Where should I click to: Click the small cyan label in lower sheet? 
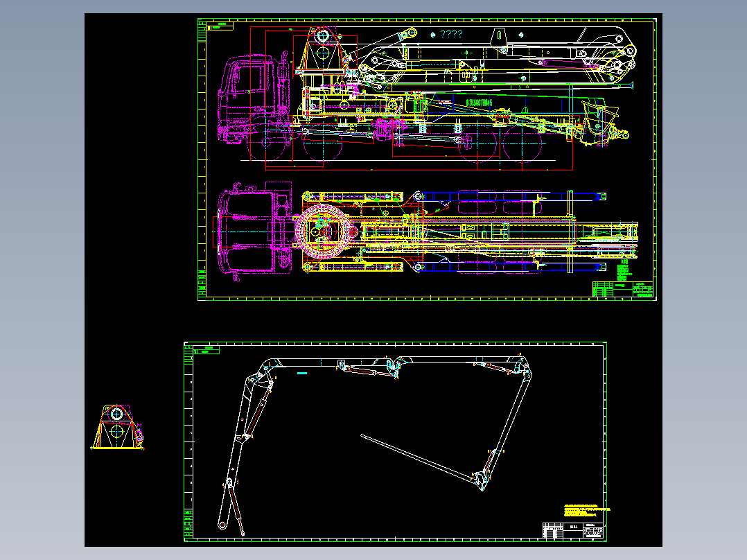pyautogui.click(x=302, y=373)
